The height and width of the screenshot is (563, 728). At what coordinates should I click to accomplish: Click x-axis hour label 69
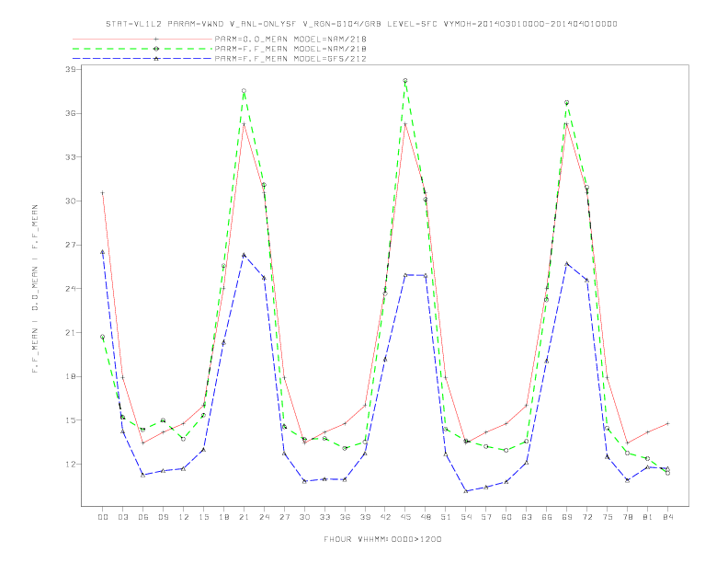pyautogui.click(x=567, y=517)
